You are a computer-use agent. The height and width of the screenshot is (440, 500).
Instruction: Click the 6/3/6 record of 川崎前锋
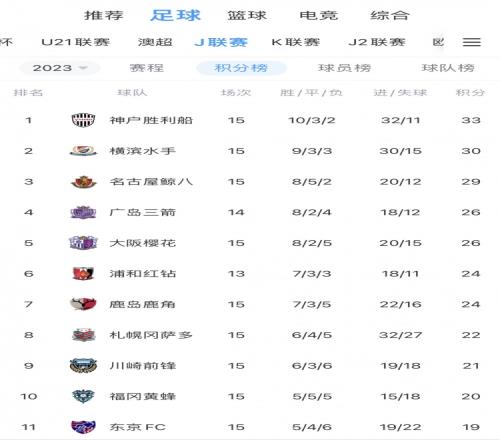click(x=312, y=365)
